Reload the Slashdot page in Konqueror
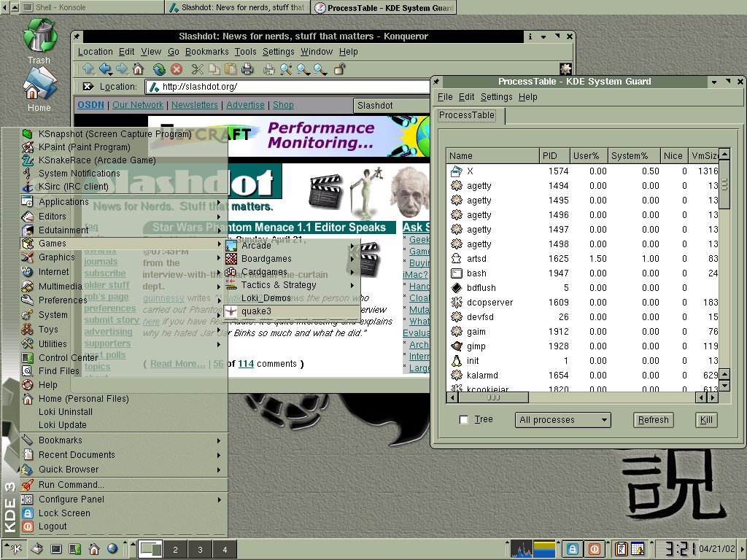The width and height of the screenshot is (747, 560). coord(159,69)
